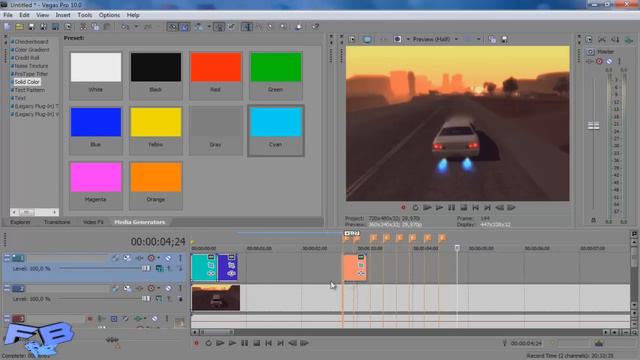Open a project via folder toolbar icon

coord(19,27)
